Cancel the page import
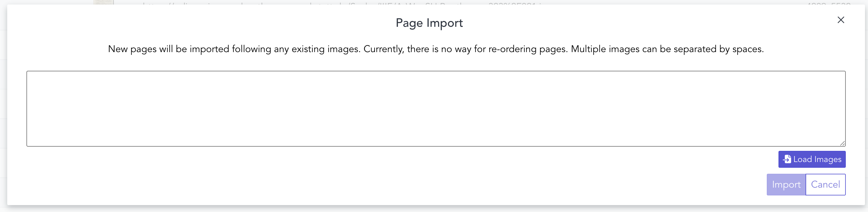Image resolution: width=868 pixels, height=212 pixels. point(825,185)
